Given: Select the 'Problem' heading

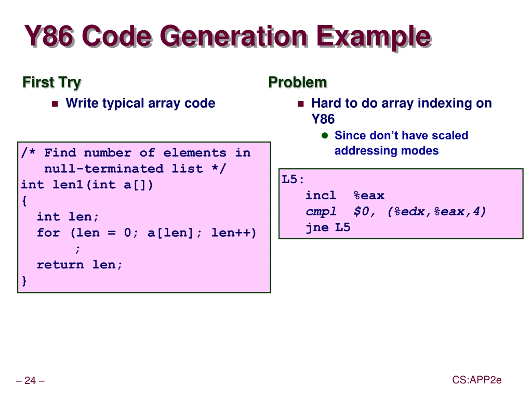Looking at the screenshot, I should click(298, 82).
